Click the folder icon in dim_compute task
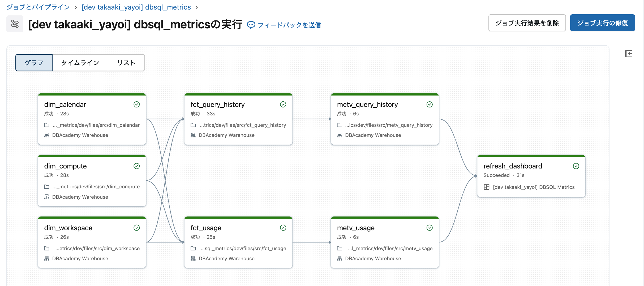 [x=47, y=187]
